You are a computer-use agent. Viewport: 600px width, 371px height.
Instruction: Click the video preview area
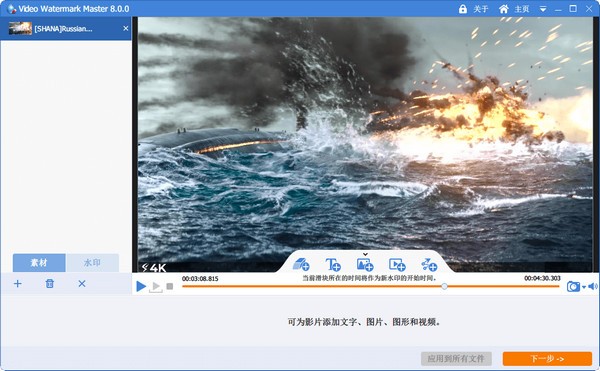coord(365,145)
